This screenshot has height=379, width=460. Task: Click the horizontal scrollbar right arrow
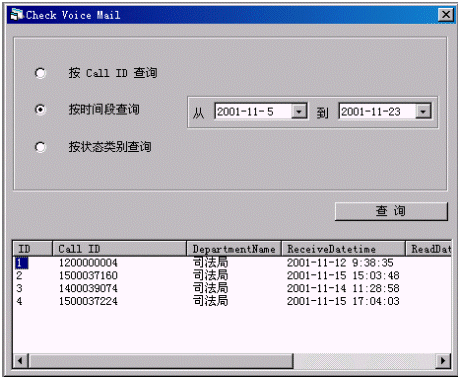pyautogui.click(x=443, y=360)
